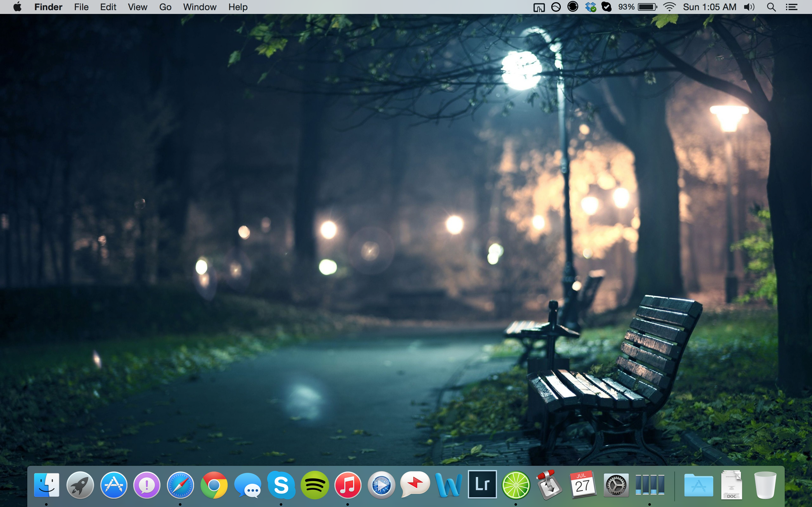812x507 pixels.
Task: Open the Go menu
Action: tap(165, 7)
